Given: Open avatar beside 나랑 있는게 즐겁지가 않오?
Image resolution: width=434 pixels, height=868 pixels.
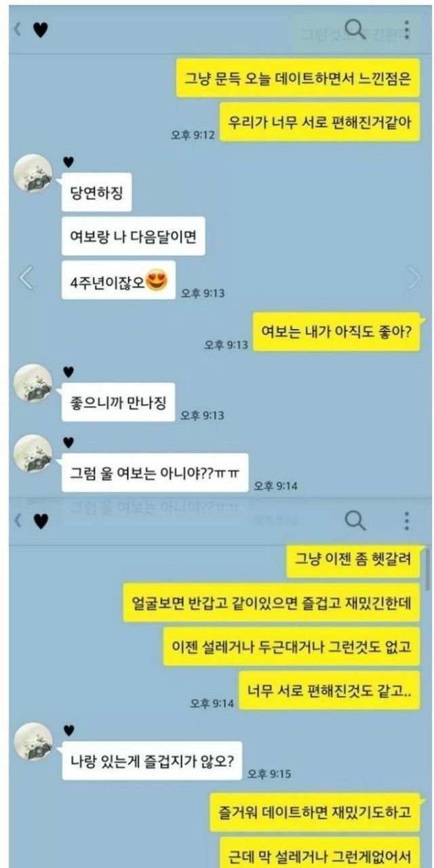Looking at the screenshot, I should coord(33,741).
